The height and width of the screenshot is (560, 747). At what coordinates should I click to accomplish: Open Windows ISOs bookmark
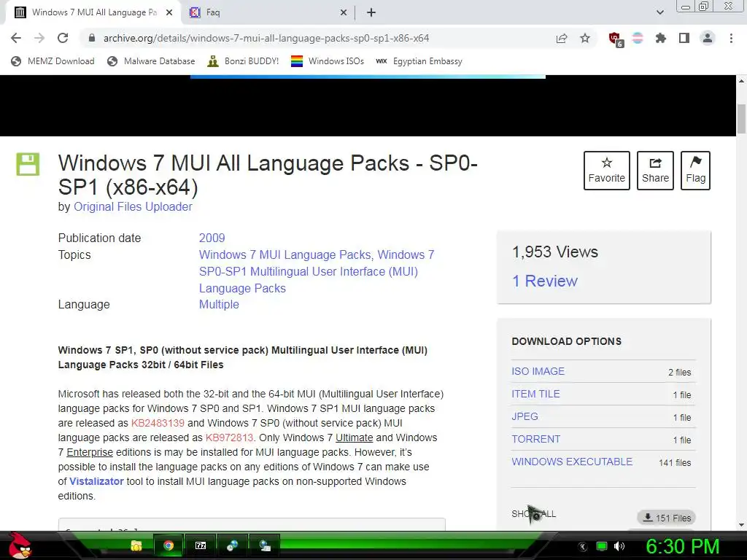328,61
